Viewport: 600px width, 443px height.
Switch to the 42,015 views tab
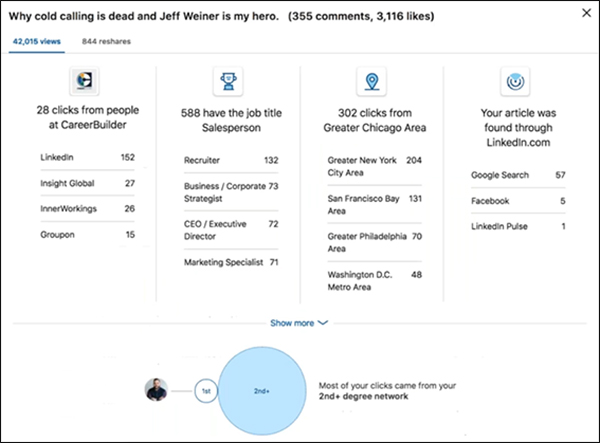point(37,41)
